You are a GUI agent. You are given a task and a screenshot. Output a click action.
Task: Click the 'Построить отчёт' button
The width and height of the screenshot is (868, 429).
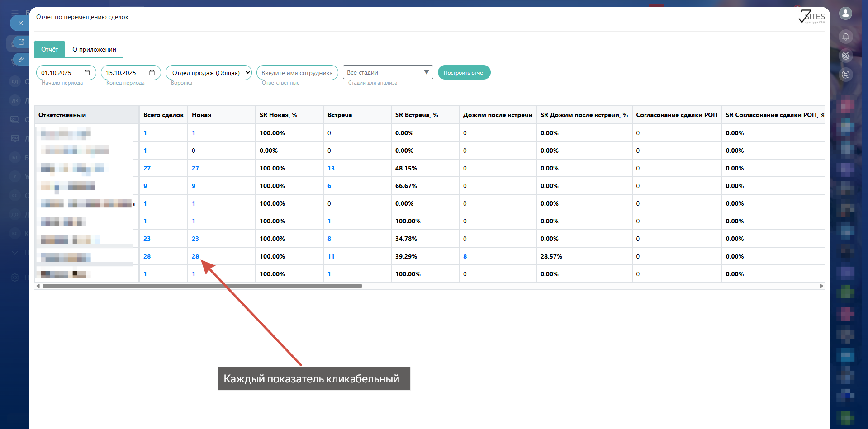click(x=464, y=73)
